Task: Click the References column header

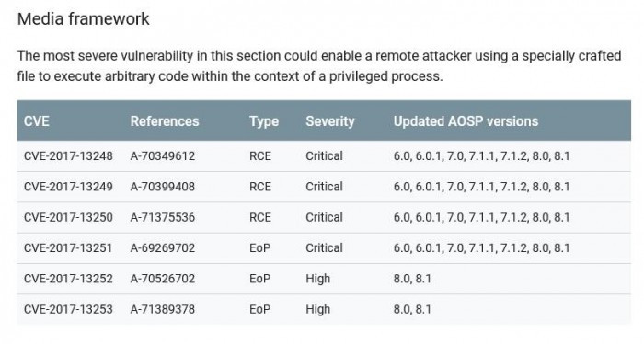Action: tap(165, 121)
